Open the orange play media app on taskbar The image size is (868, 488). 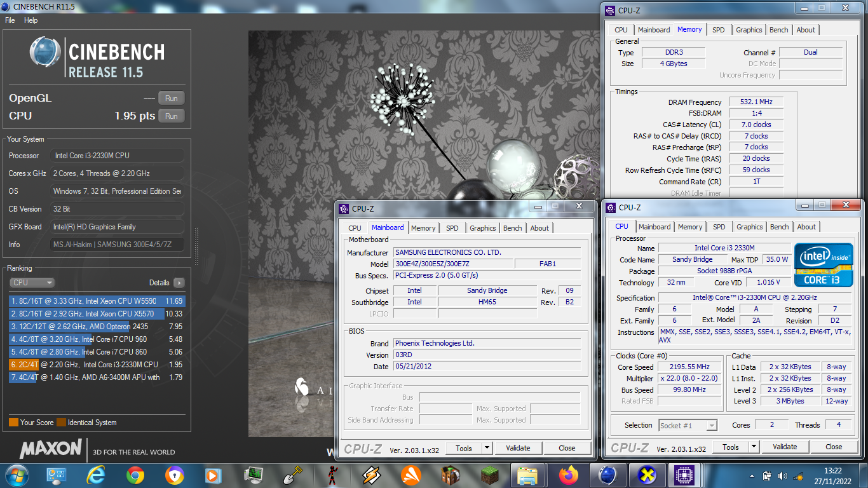pos(214,475)
